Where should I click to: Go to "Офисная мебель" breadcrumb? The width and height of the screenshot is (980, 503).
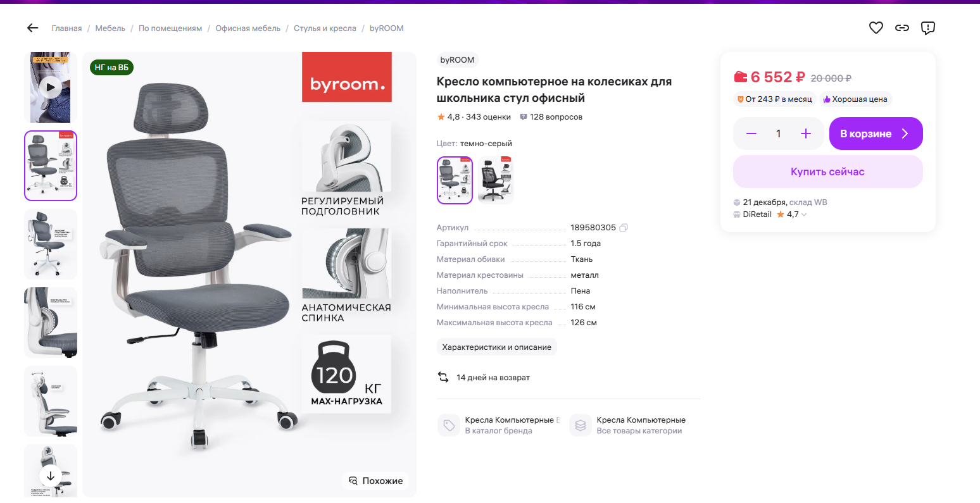(248, 28)
